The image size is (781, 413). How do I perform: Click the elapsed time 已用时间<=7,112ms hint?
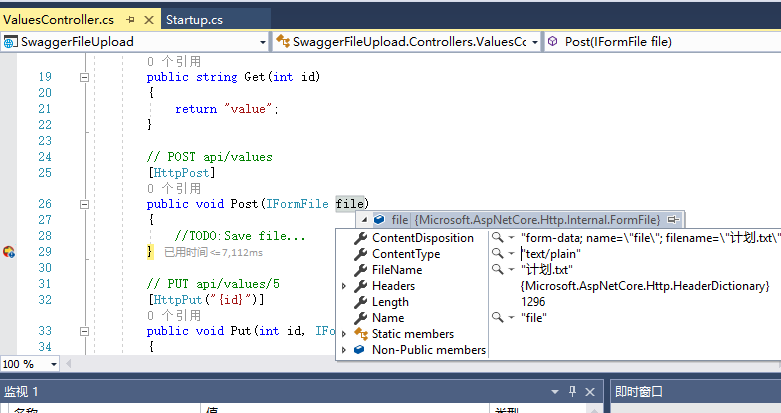214,253
